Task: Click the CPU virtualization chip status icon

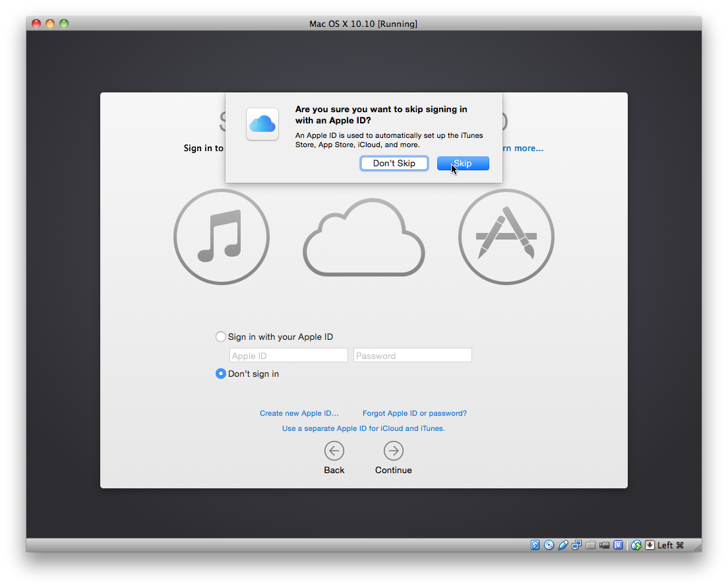Action: pyautogui.click(x=618, y=545)
